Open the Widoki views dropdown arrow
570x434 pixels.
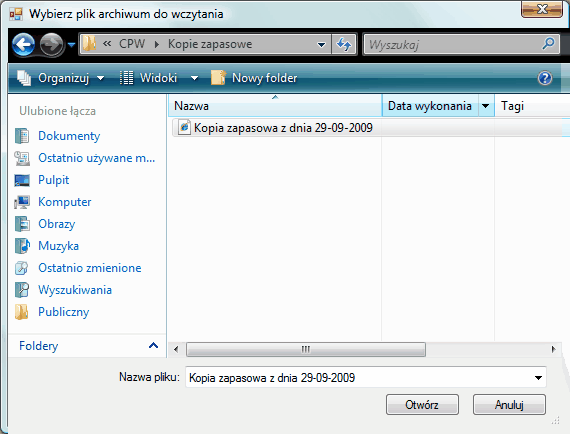click(x=194, y=78)
